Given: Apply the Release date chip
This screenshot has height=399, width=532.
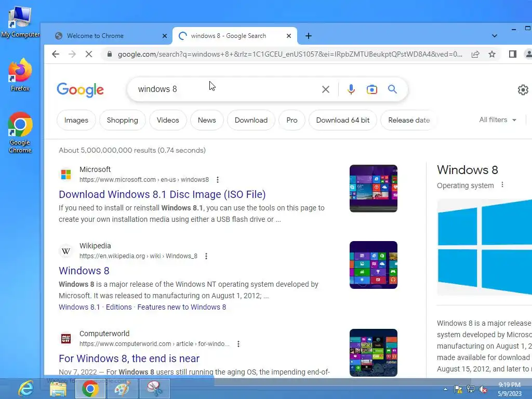Looking at the screenshot, I should click(409, 120).
